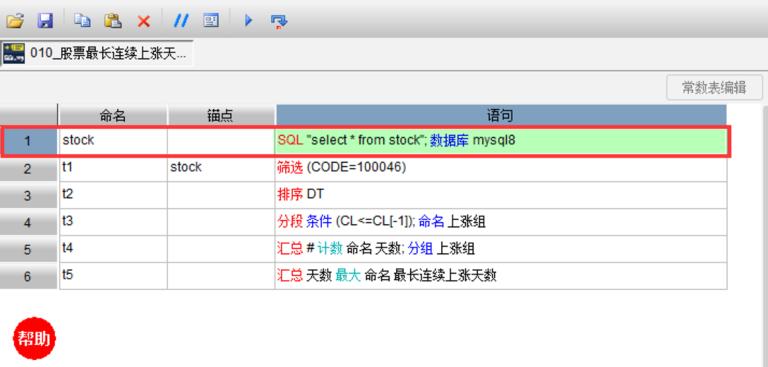Click the t5 name cell
Image resolution: width=768 pixels, height=367 pixels.
coord(113,276)
